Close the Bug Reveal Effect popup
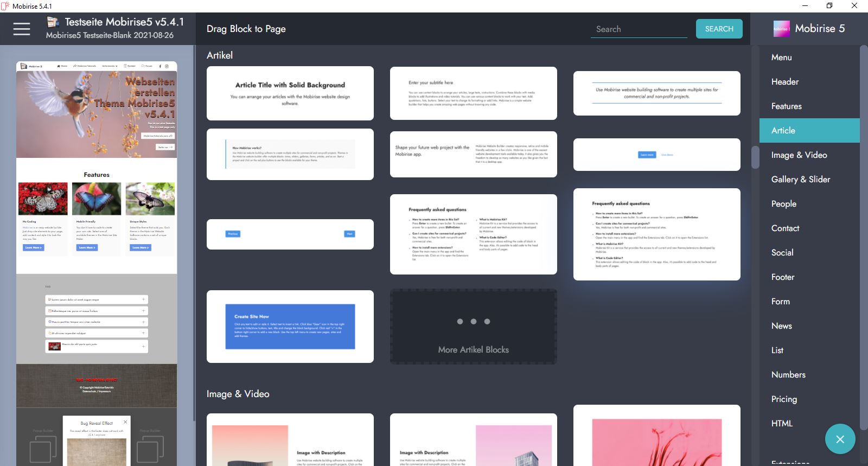This screenshot has height=466, width=868. click(125, 422)
